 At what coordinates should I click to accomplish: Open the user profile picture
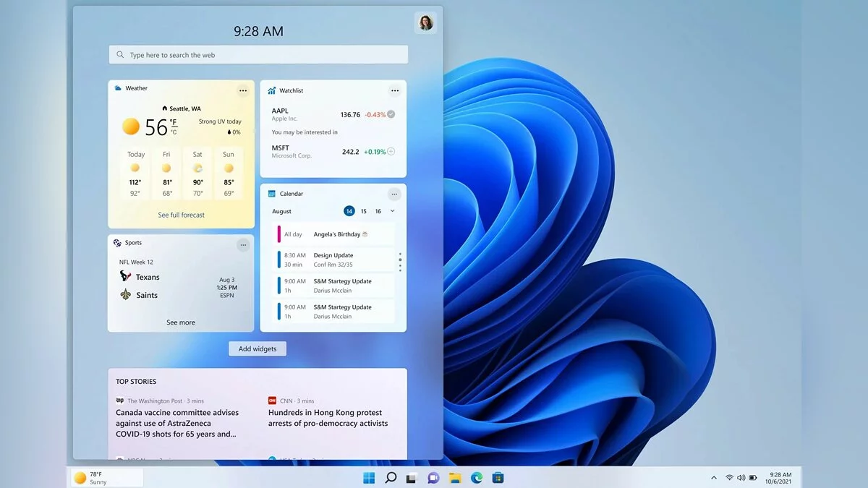point(425,23)
